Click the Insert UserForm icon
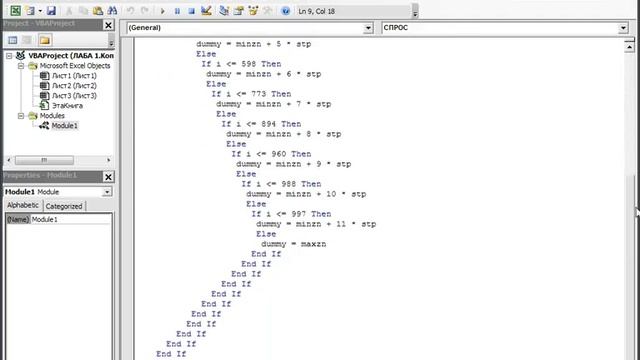640x360 pixels. click(x=30, y=11)
